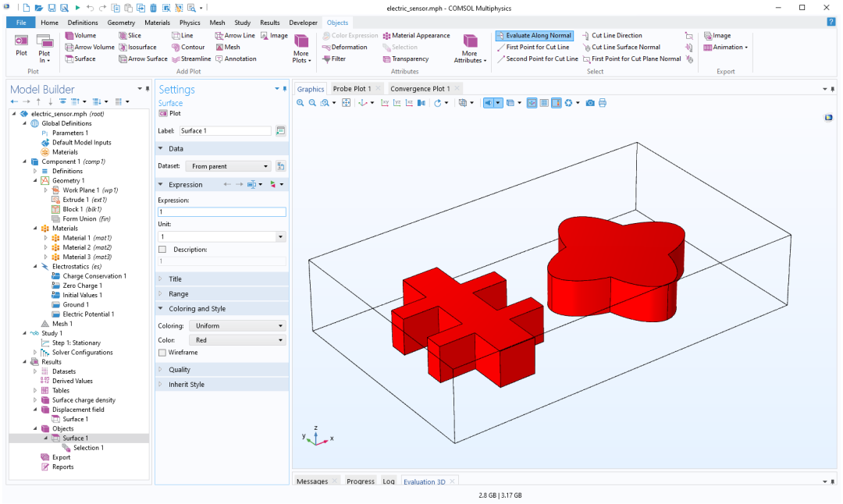
Task: Open the Probe Plot 1 tab
Action: tap(351, 89)
